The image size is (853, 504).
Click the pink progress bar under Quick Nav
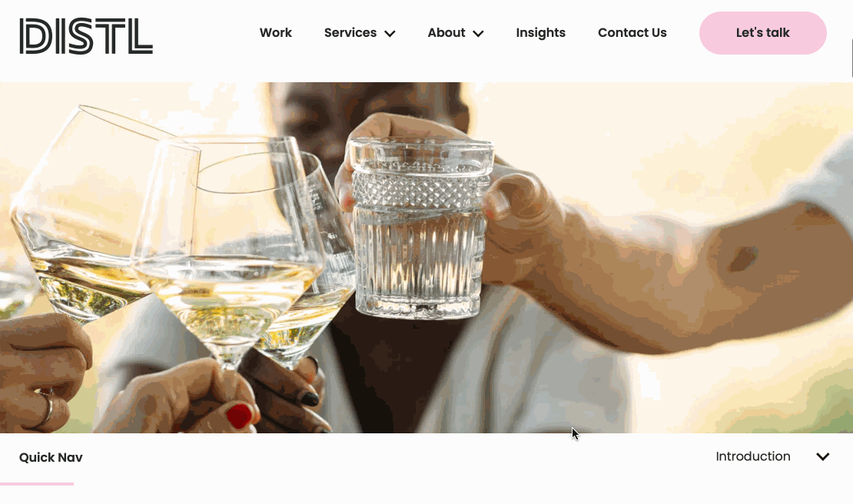(x=37, y=484)
